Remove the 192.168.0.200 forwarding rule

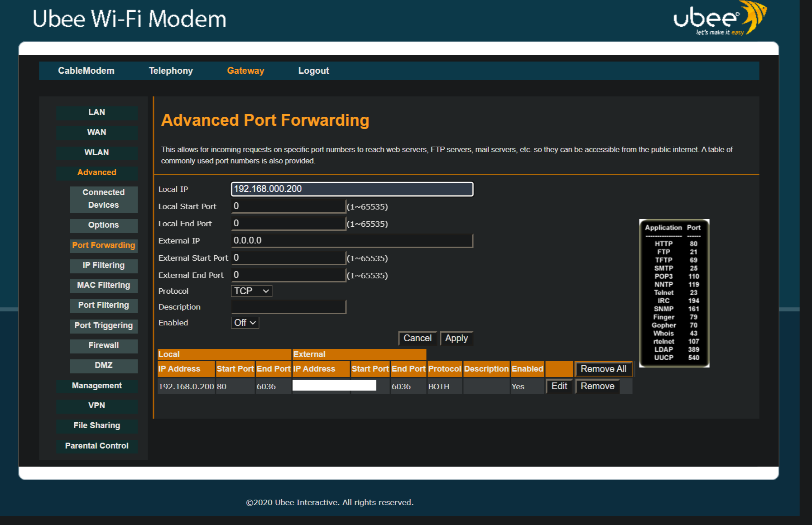click(597, 387)
